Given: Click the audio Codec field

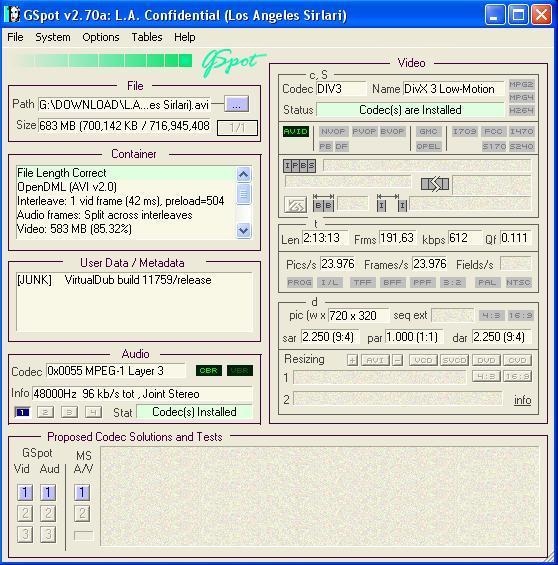Looking at the screenshot, I should [x=115, y=371].
